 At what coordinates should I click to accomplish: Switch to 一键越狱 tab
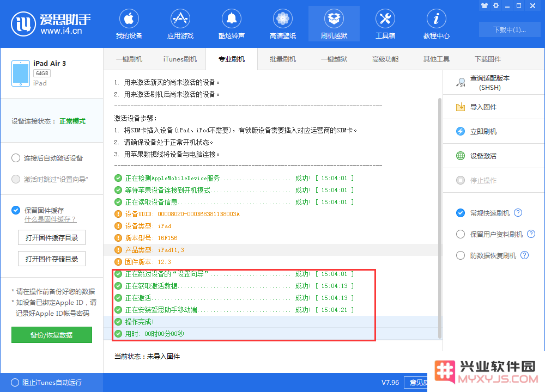pos(334,59)
